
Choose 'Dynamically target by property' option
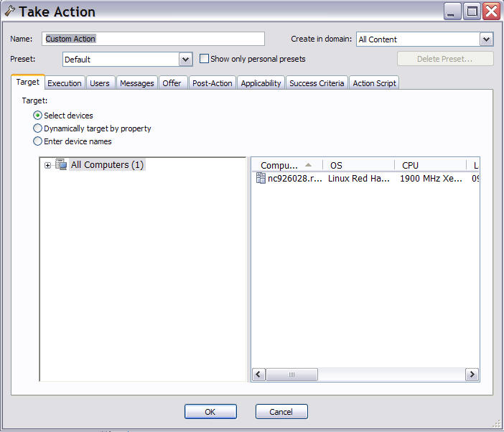pyautogui.click(x=37, y=128)
